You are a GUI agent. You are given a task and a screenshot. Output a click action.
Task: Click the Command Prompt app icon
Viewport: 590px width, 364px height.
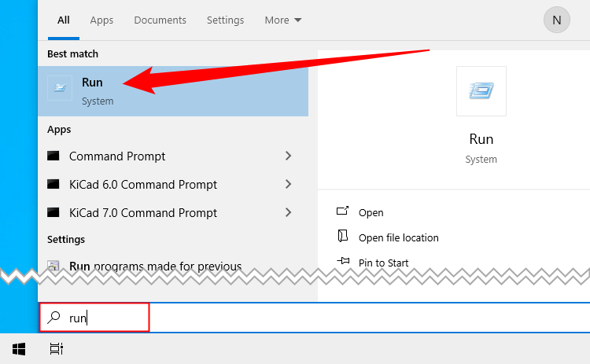(x=53, y=156)
